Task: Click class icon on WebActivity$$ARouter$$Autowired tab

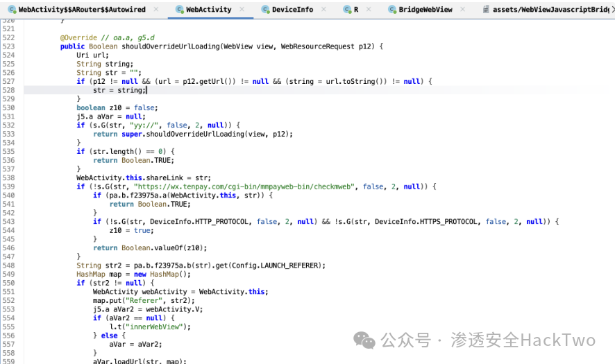Action: (x=12, y=10)
